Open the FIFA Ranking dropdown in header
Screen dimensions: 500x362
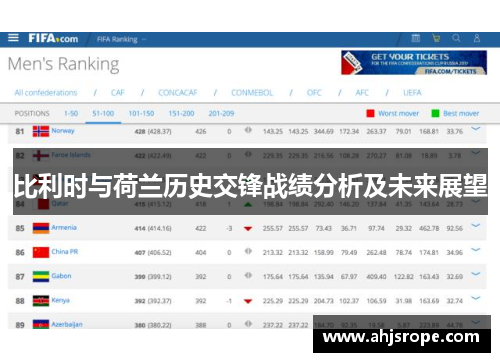coord(122,39)
